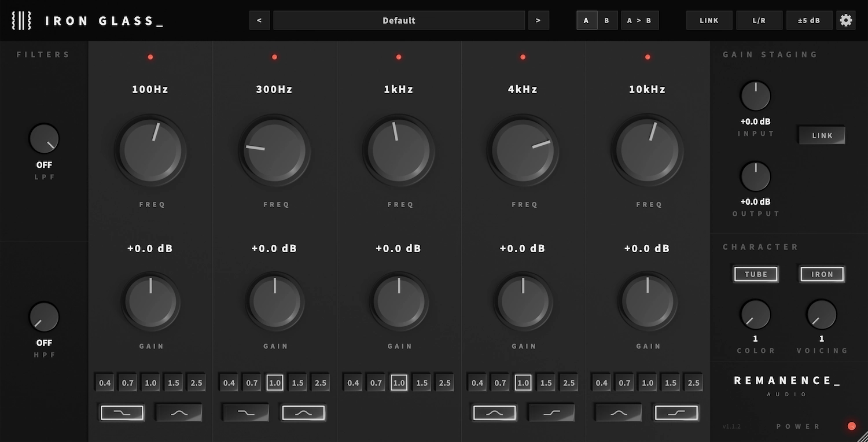Toggle the 1kHz band red LED
868x442 pixels.
[x=399, y=57]
